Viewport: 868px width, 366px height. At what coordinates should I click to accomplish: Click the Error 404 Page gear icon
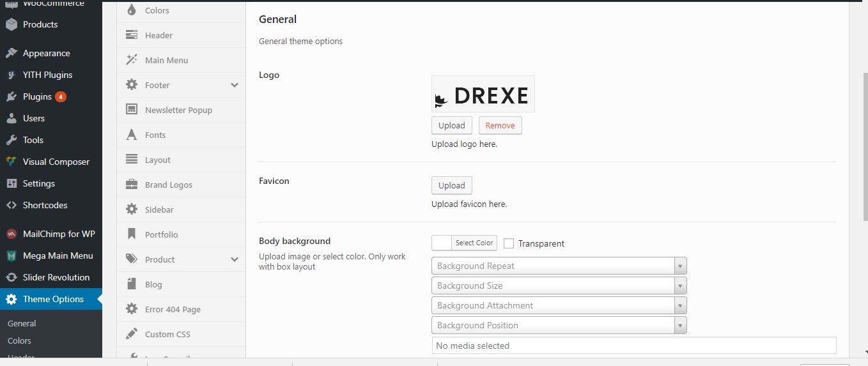132,309
